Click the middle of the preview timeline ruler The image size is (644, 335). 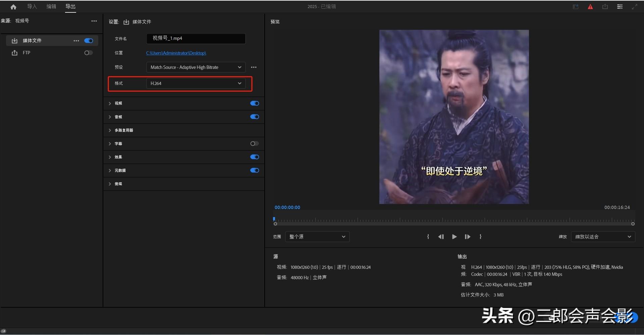coord(454,220)
